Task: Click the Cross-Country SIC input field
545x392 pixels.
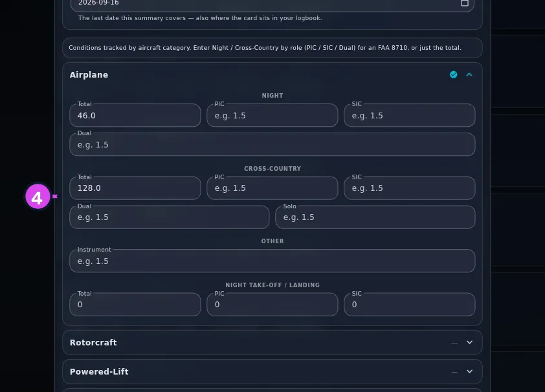Action: tap(410, 188)
